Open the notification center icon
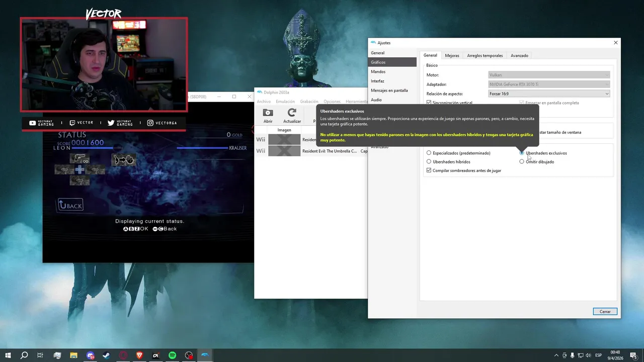Viewport: 644px width, 362px height. click(x=633, y=355)
